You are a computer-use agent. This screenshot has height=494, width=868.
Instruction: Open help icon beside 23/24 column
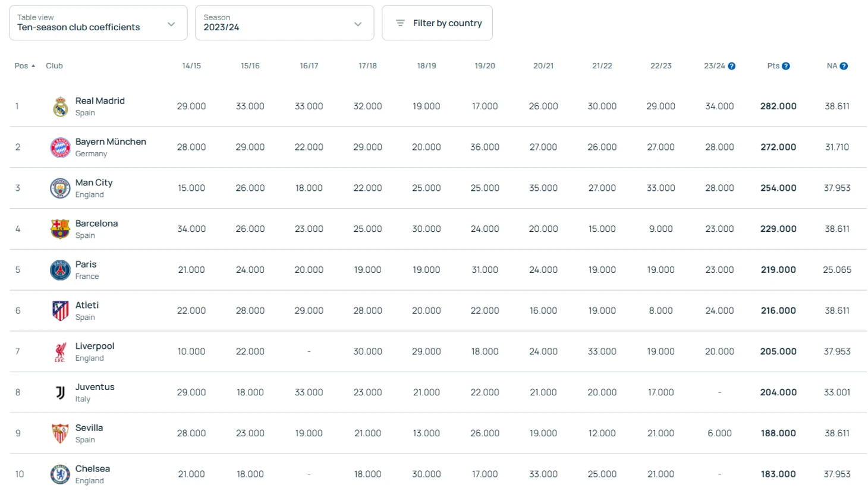(x=732, y=66)
